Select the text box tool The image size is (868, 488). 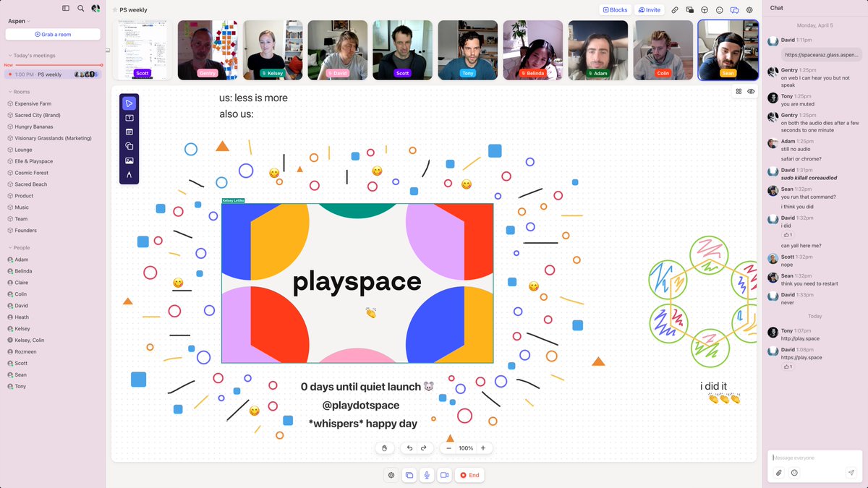click(129, 118)
